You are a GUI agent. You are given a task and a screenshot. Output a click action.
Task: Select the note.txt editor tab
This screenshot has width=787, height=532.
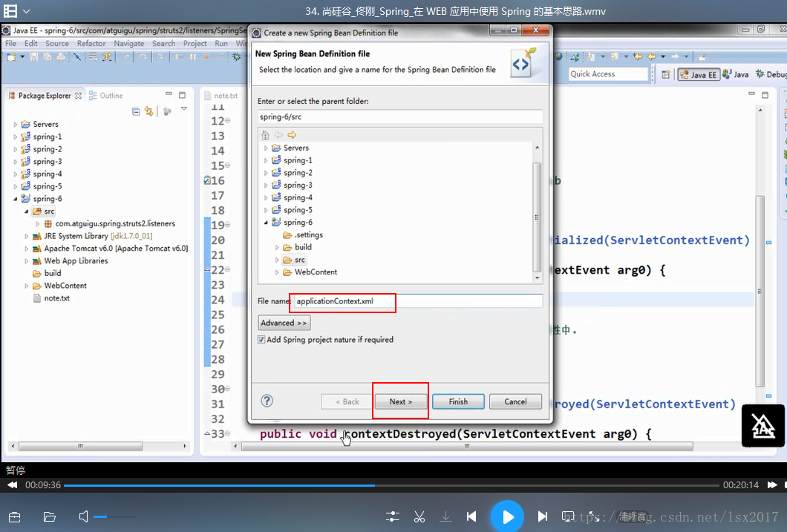pos(221,95)
